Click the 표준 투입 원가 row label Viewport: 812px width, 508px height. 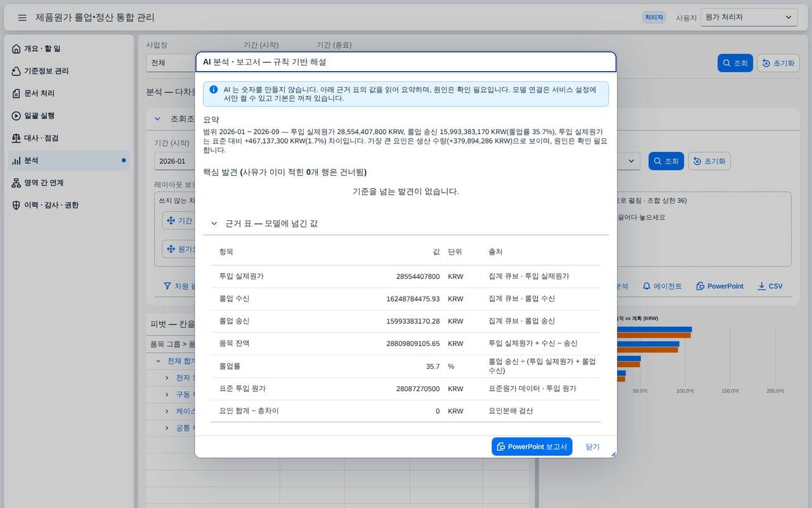(x=242, y=389)
